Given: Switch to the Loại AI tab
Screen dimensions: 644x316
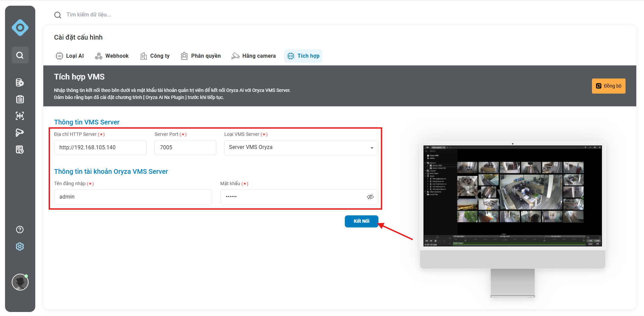Looking at the screenshot, I should point(70,56).
